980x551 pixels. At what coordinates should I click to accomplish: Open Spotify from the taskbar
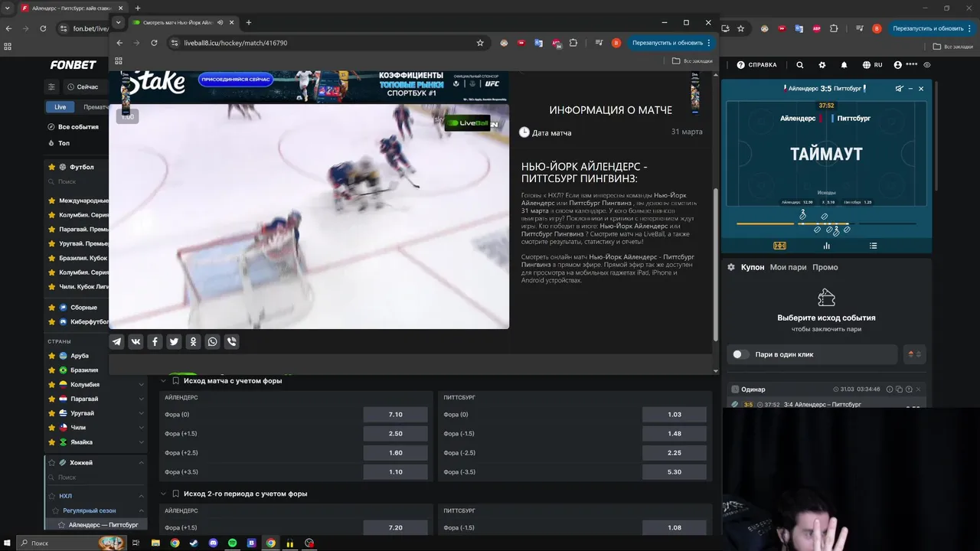point(233,543)
